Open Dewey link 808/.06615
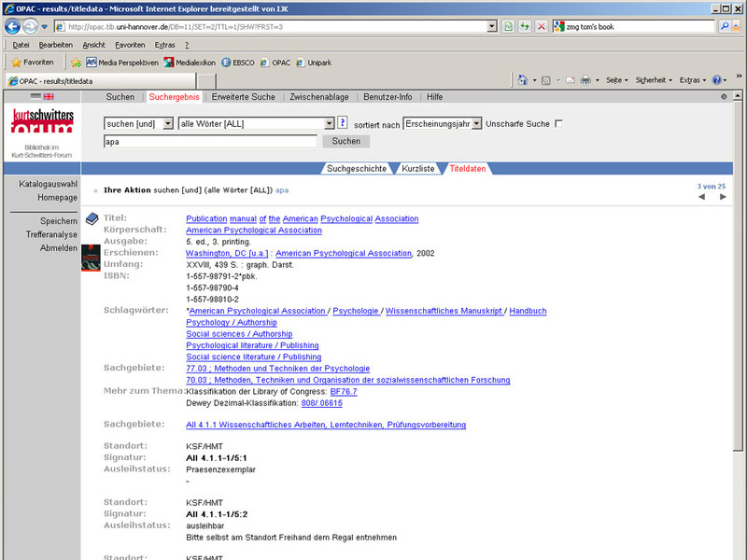The image size is (747, 560). (x=321, y=403)
